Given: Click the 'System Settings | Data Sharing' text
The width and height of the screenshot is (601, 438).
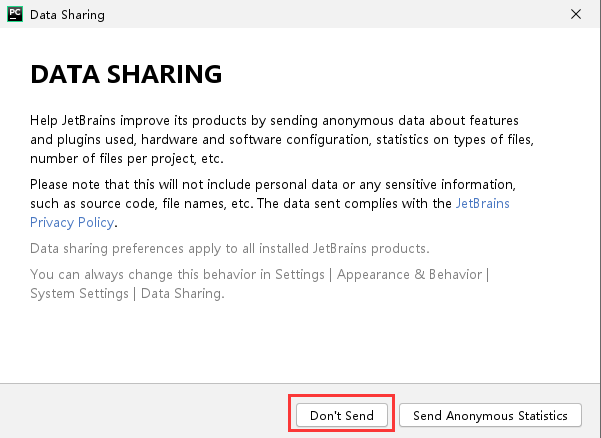Looking at the screenshot, I should (x=127, y=294).
